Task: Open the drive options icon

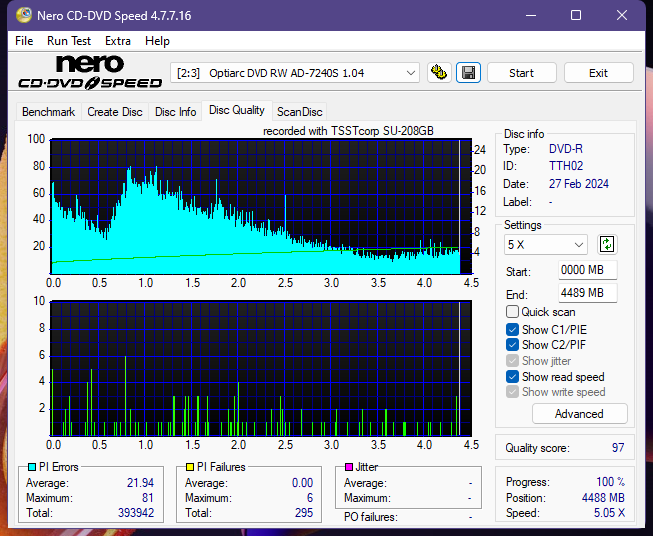Action: 439,73
